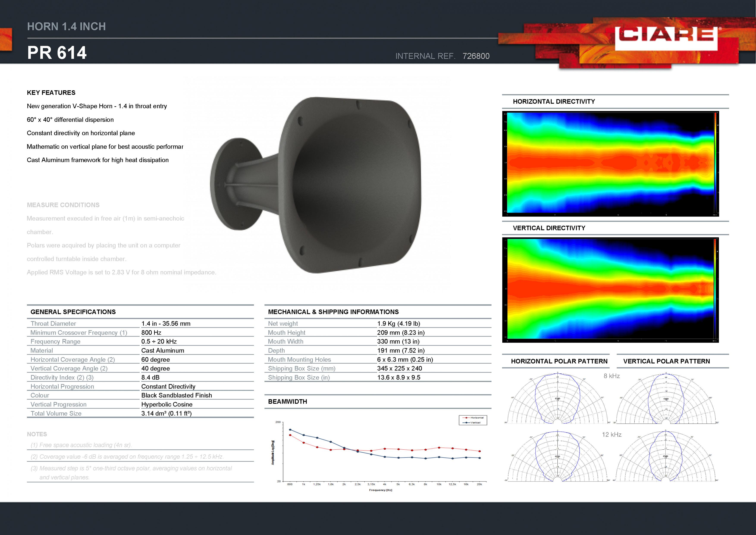
Task: Click MECHANICAL & SHIPPING INFORMATIONS heading
Action: 333,312
